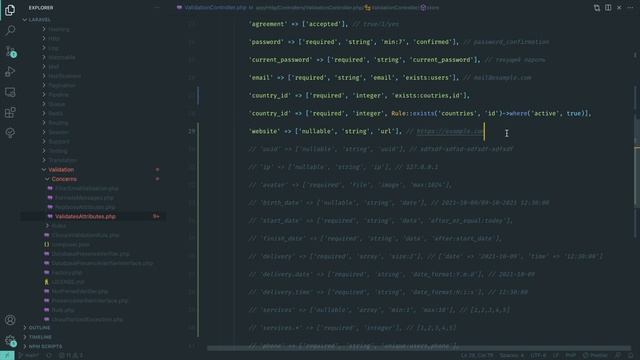640x360 pixels.
Task: Open editor More Actions ellipsis menu
Action: pos(630,8)
